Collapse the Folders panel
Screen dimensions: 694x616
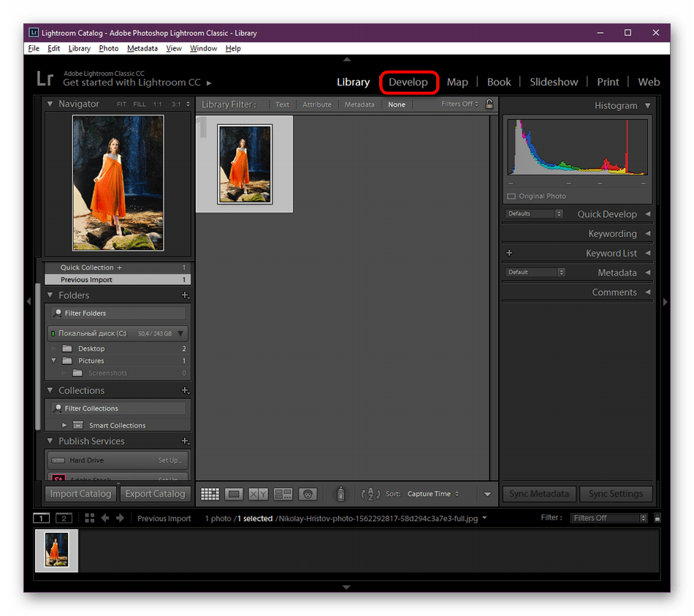(x=50, y=294)
